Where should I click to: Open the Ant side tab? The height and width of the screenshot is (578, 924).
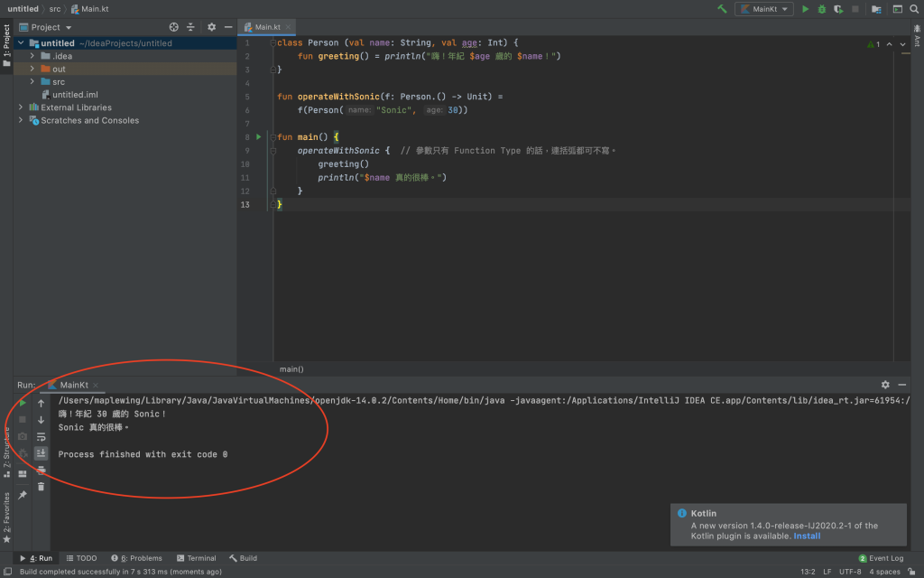[x=918, y=35]
